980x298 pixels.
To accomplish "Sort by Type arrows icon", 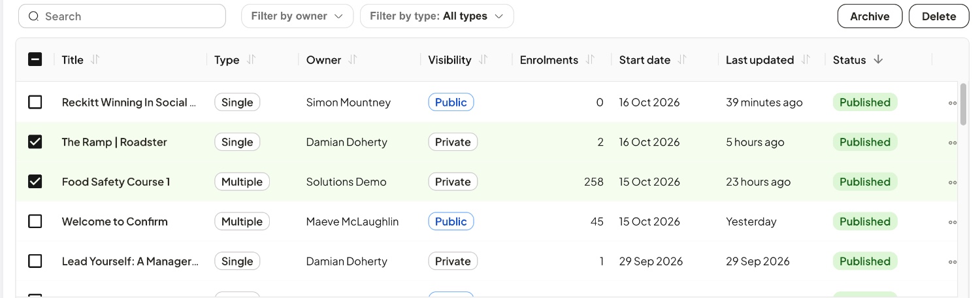I will (251, 59).
